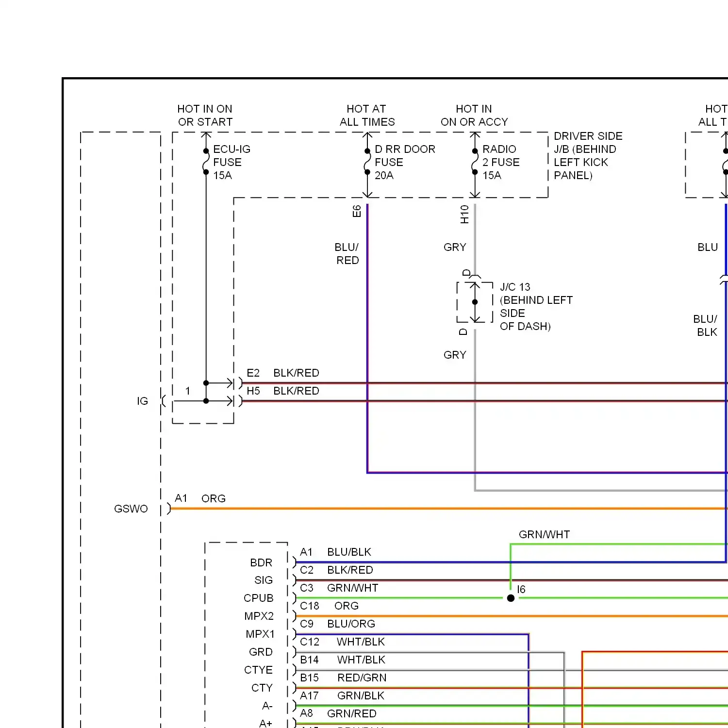
Task: Select the "BLK/RED" label beside H5
Action: coord(296,391)
